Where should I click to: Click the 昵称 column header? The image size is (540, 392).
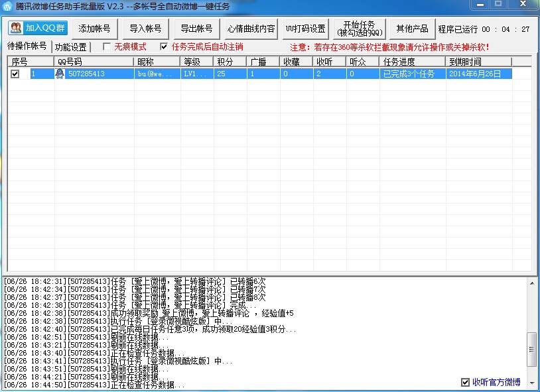[x=157, y=62]
